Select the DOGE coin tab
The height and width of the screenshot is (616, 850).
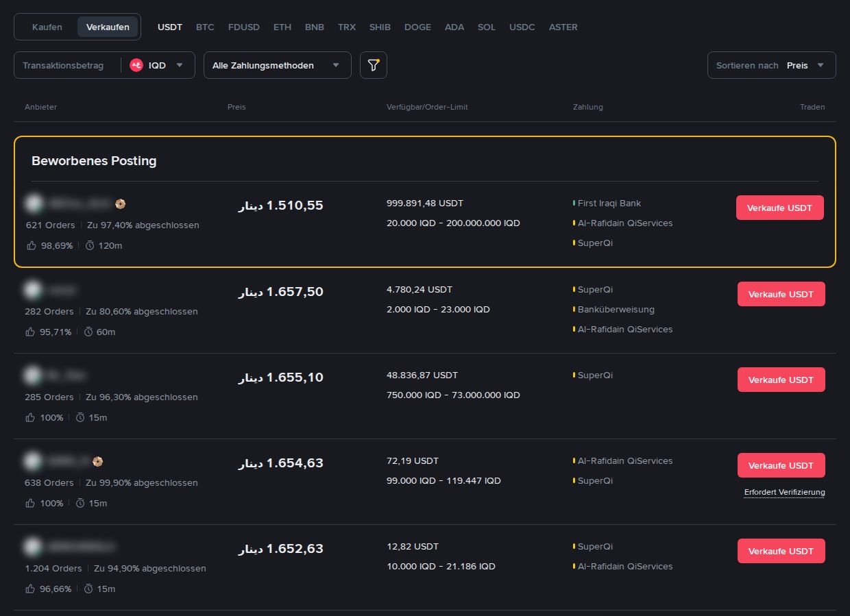point(418,27)
